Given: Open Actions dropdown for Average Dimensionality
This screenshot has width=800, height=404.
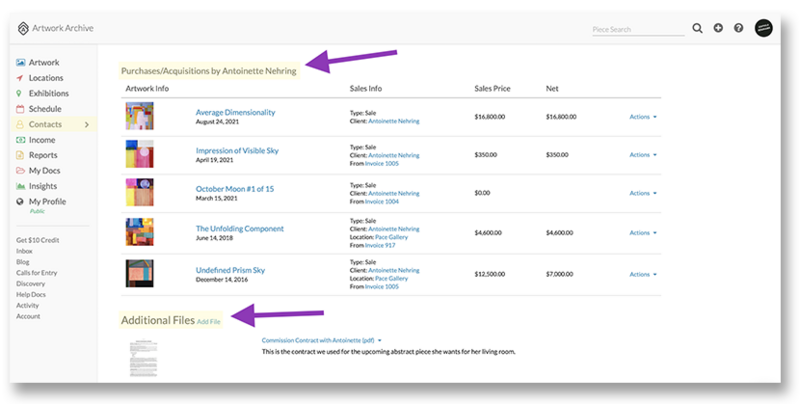Looking at the screenshot, I should click(x=643, y=117).
